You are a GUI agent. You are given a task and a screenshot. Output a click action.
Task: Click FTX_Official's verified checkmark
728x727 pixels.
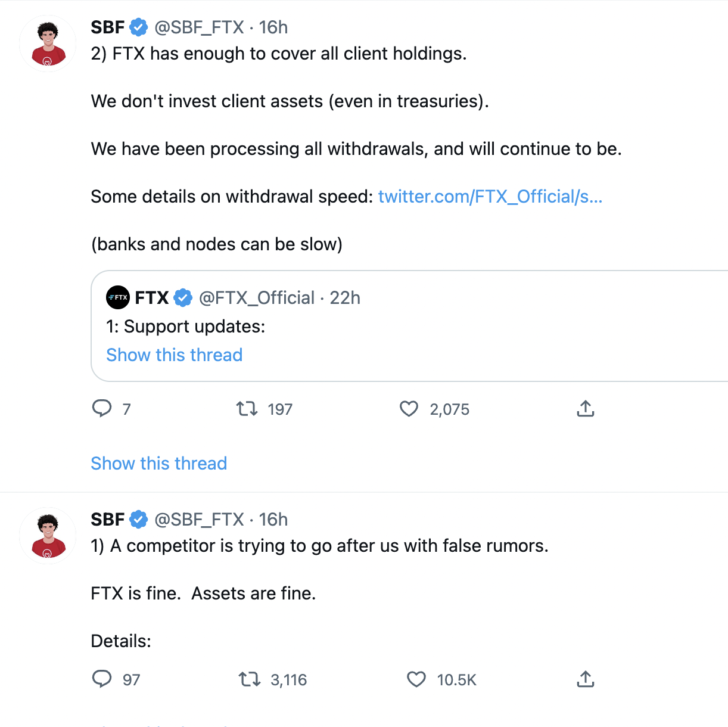click(183, 297)
